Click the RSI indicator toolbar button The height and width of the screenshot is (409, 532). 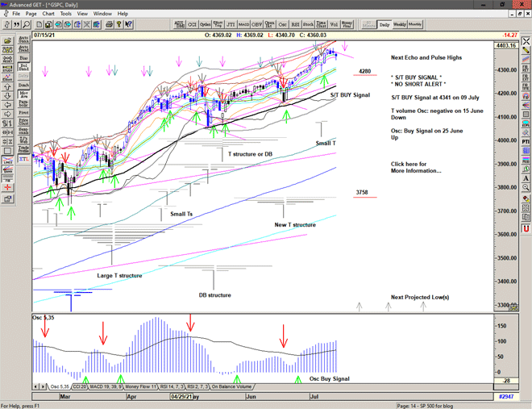pyautogui.click(x=295, y=25)
